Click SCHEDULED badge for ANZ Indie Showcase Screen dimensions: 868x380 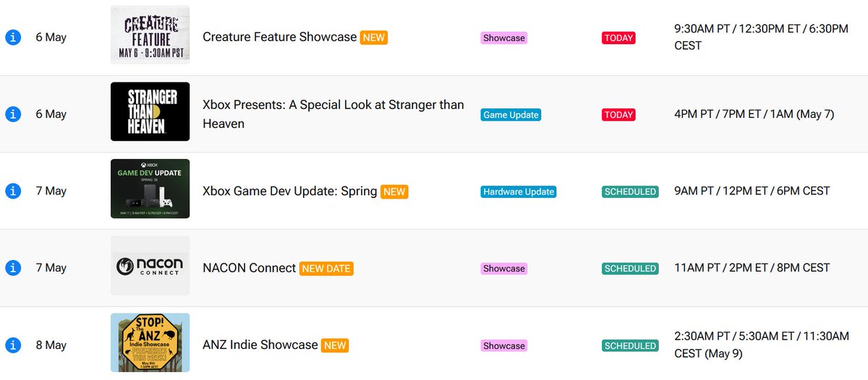630,346
